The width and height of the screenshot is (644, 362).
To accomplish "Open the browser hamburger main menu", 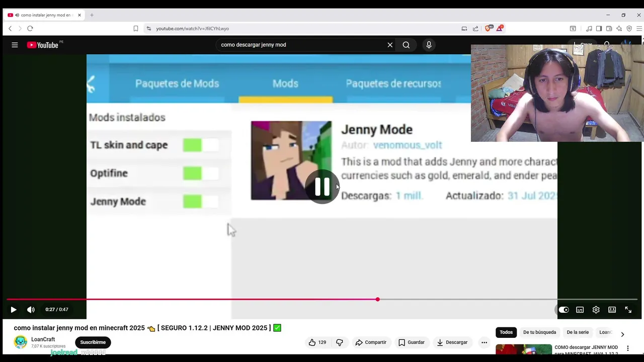I will [639, 29].
